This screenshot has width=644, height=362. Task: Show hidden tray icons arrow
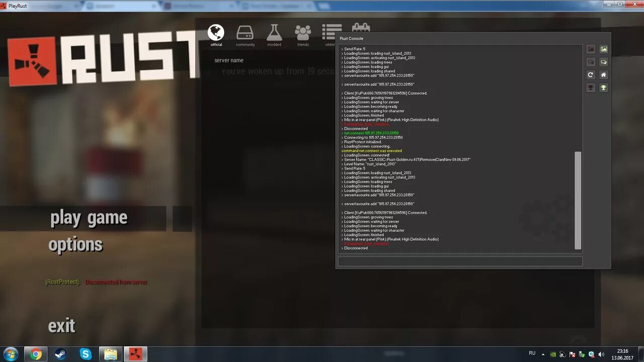click(543, 354)
